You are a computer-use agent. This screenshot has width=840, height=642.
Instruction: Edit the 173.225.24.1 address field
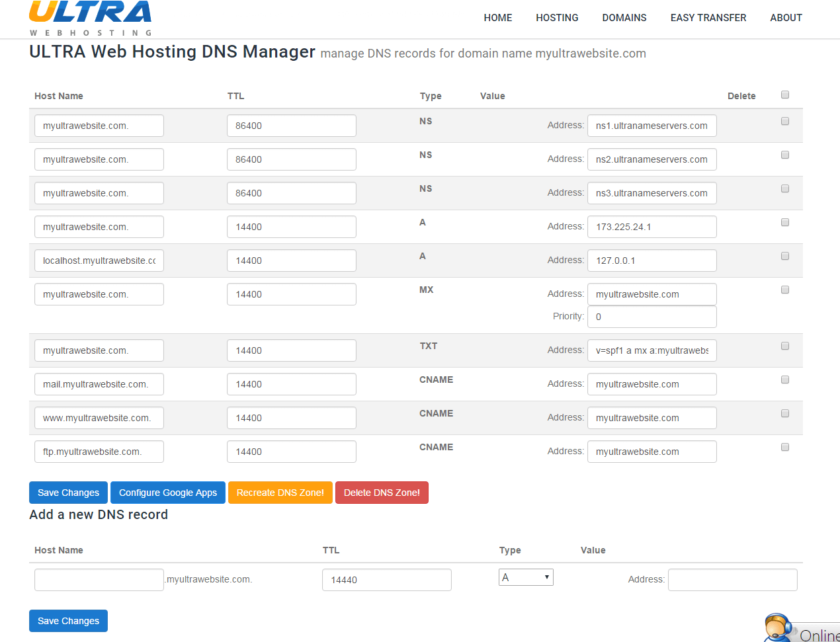[x=652, y=227]
